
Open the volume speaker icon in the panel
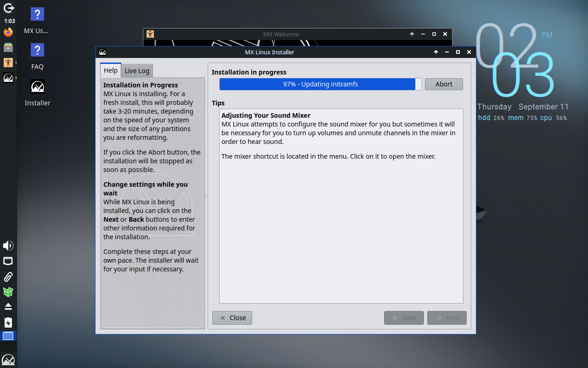(8, 246)
